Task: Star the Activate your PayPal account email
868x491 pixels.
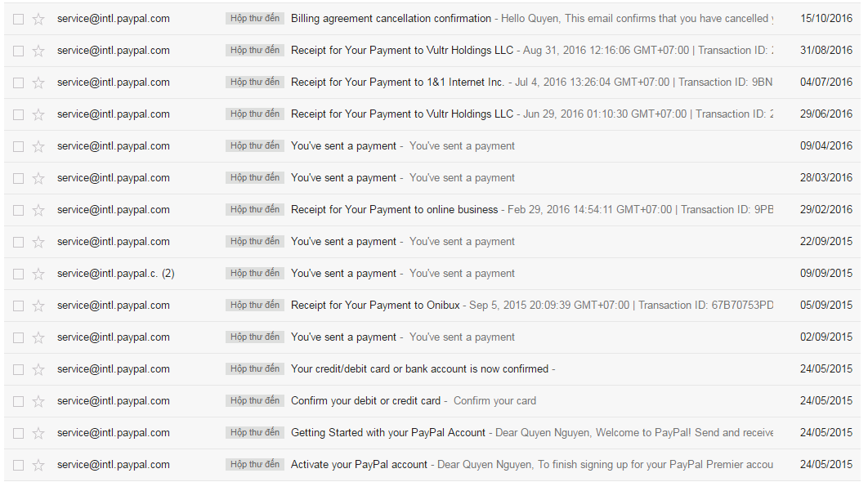Action: click(x=36, y=464)
